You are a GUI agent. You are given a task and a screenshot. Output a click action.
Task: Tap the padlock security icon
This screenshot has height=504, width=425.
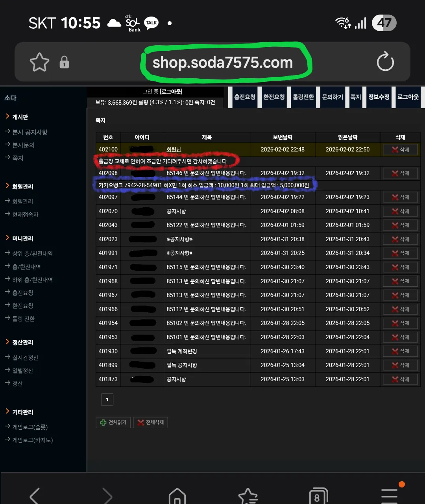pos(64,62)
